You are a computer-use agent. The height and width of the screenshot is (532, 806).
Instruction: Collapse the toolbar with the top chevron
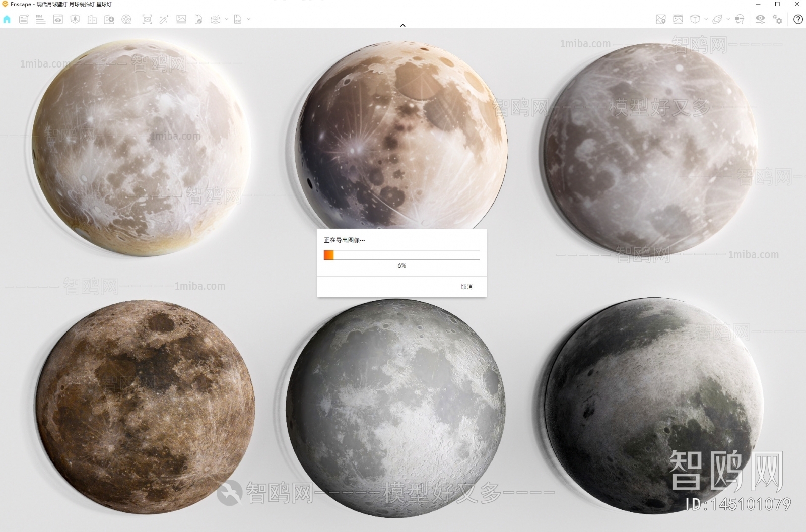tap(402, 25)
